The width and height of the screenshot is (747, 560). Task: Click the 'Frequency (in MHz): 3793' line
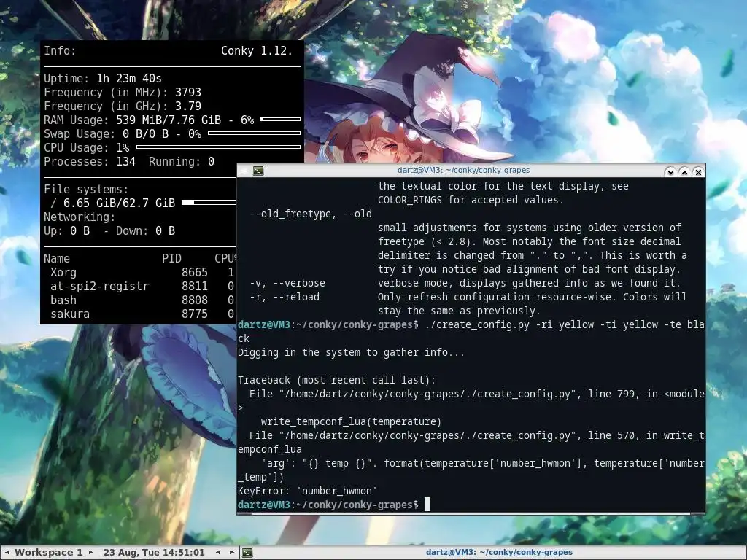point(123,92)
